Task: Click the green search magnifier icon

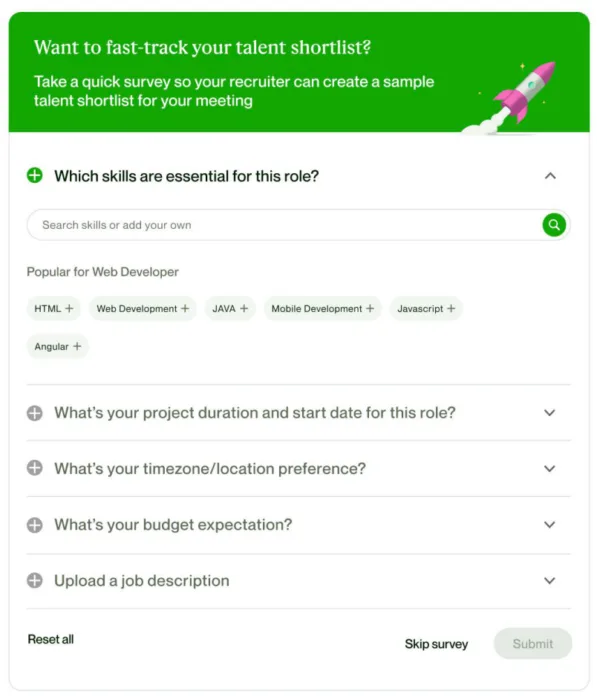Action: pos(554,225)
